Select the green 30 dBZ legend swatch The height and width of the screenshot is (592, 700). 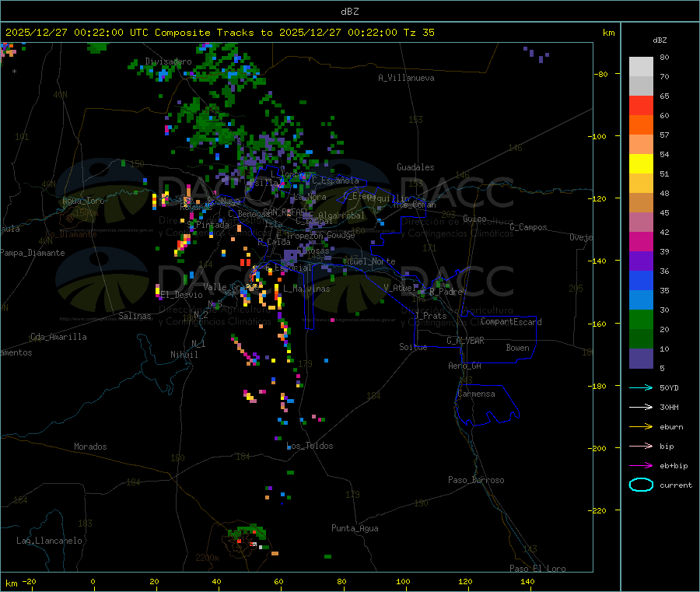pos(641,319)
